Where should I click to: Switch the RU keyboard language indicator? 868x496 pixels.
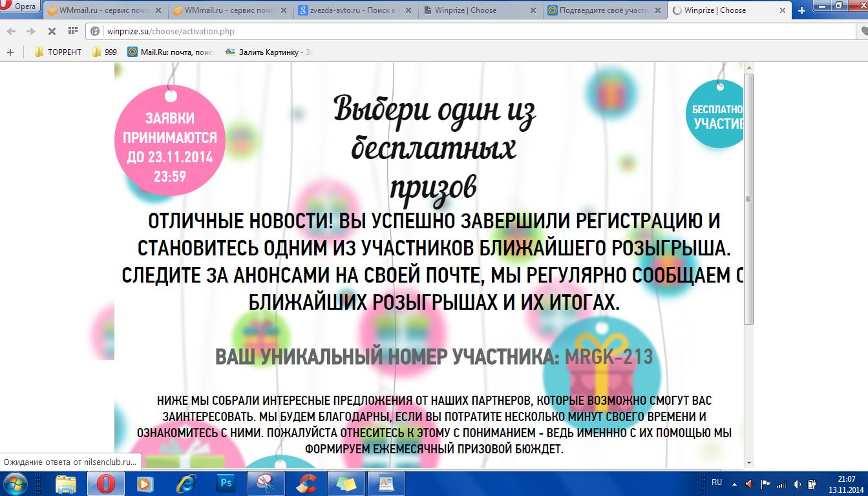[717, 482]
